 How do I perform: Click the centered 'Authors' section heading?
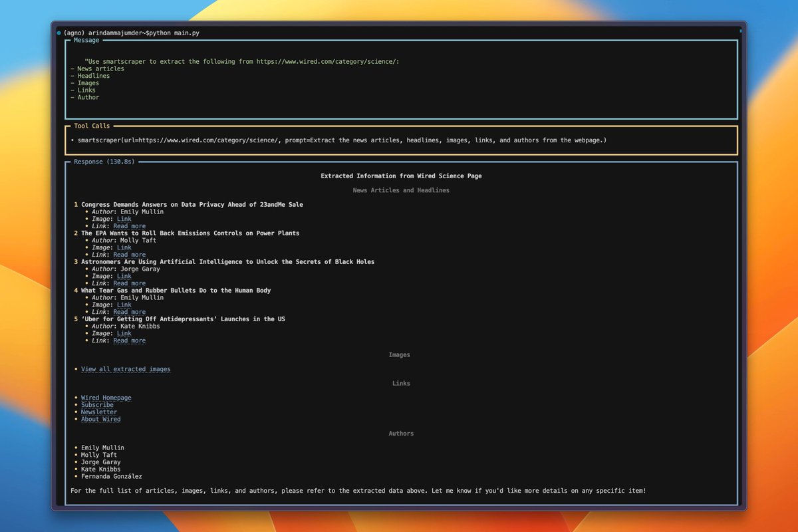coord(401,434)
